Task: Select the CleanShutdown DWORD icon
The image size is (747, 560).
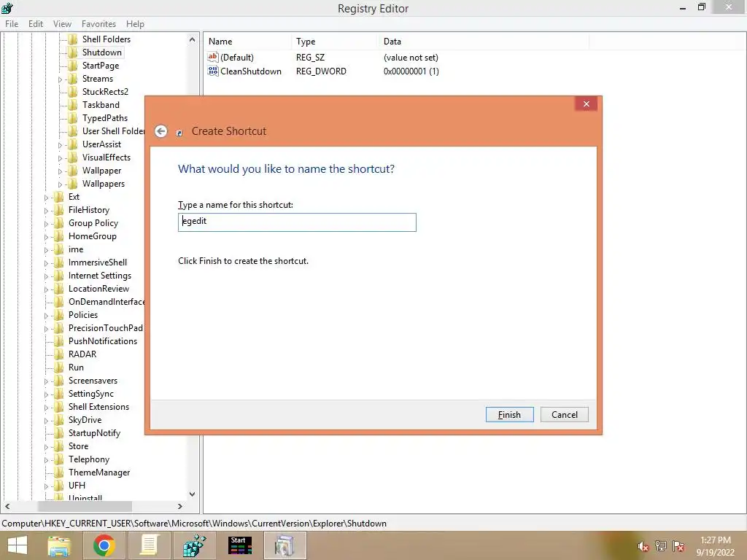Action: click(212, 71)
